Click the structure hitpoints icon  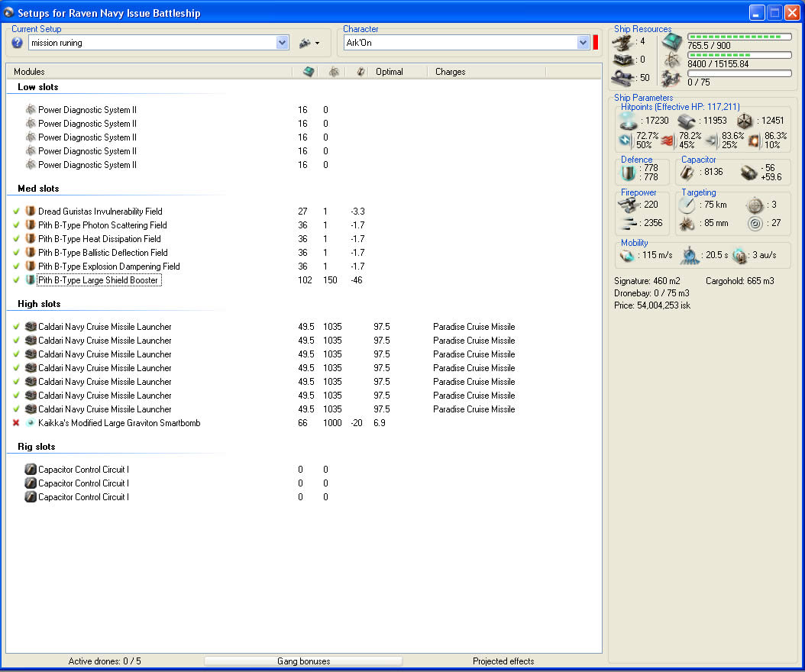(x=745, y=121)
